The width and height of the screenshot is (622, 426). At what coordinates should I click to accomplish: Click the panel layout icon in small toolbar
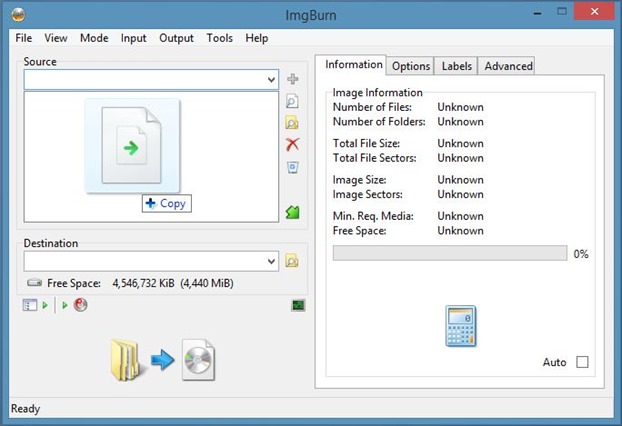coord(30,305)
